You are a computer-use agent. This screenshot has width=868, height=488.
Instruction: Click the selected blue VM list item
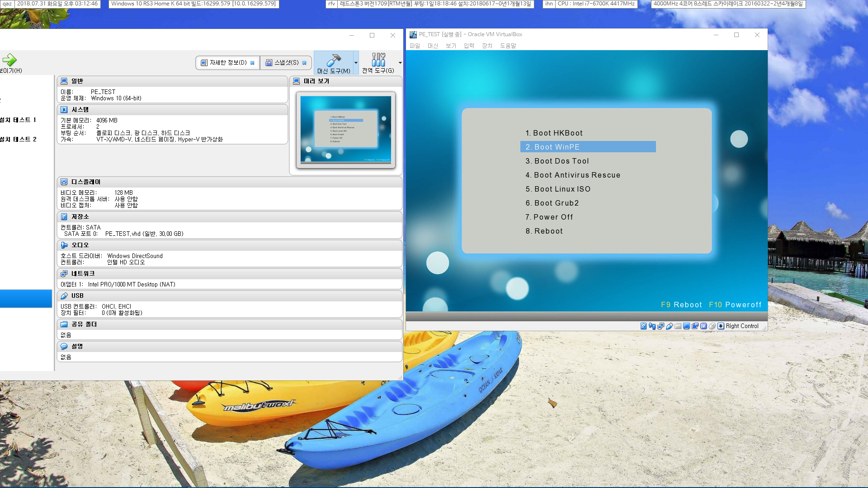(26, 299)
